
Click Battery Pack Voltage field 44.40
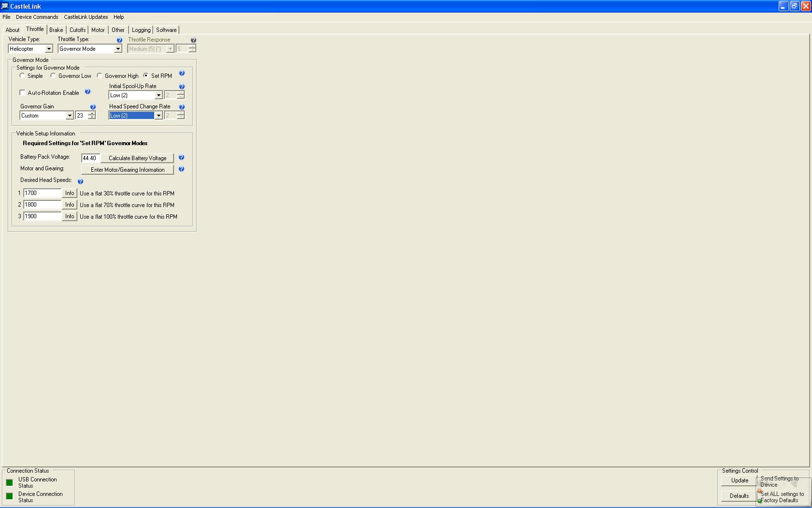91,158
